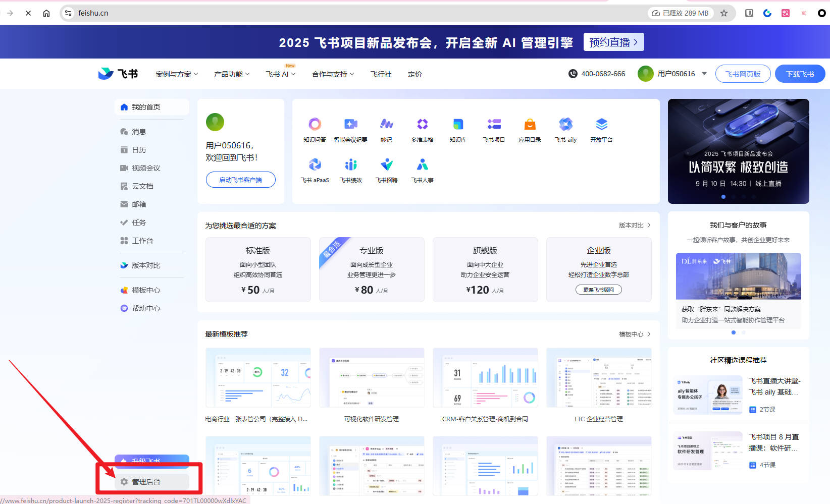This screenshot has width=830, height=504.
Task: Open the 胖东来 customer story image
Action: pos(738,276)
